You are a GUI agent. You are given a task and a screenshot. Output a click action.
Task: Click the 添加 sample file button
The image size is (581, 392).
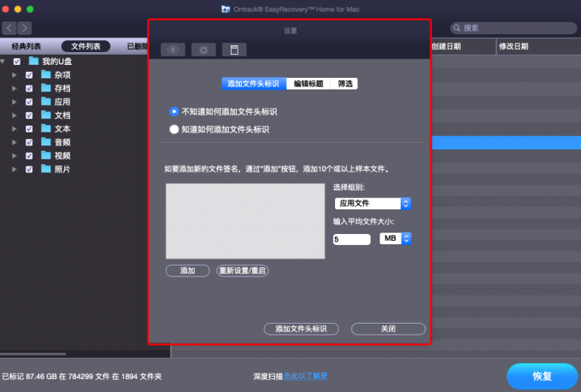[x=188, y=271]
